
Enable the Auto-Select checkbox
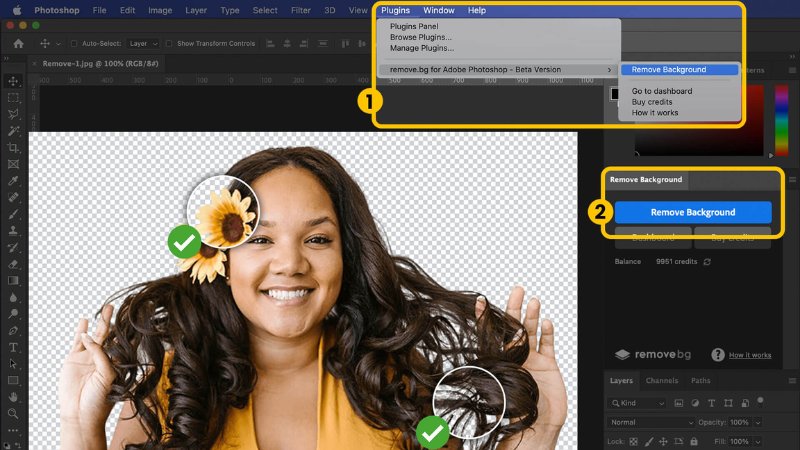tap(74, 44)
